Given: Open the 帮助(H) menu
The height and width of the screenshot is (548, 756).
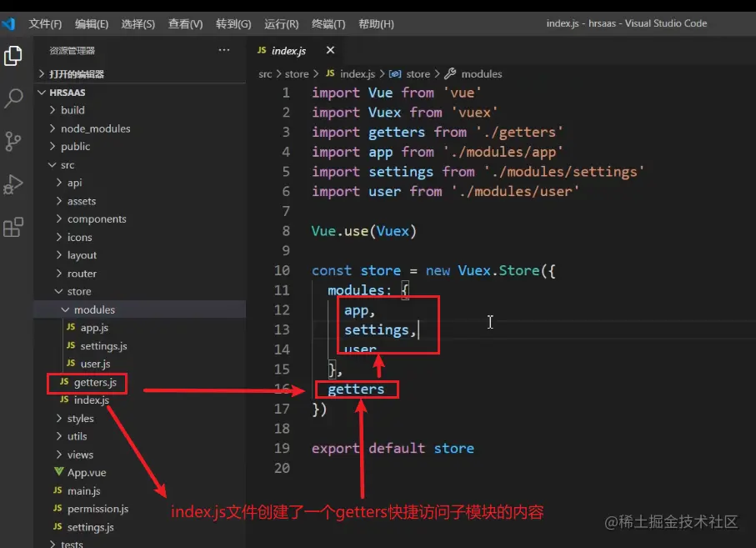Looking at the screenshot, I should coord(376,23).
